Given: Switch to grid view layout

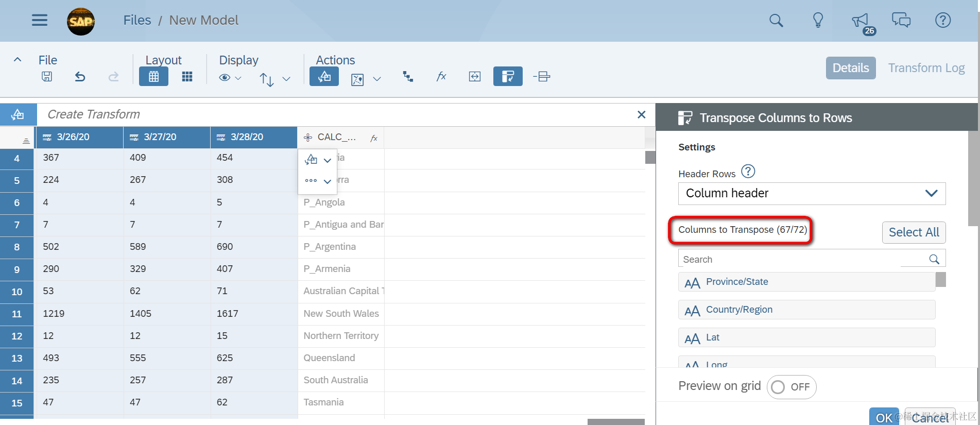Looking at the screenshot, I should (x=153, y=76).
